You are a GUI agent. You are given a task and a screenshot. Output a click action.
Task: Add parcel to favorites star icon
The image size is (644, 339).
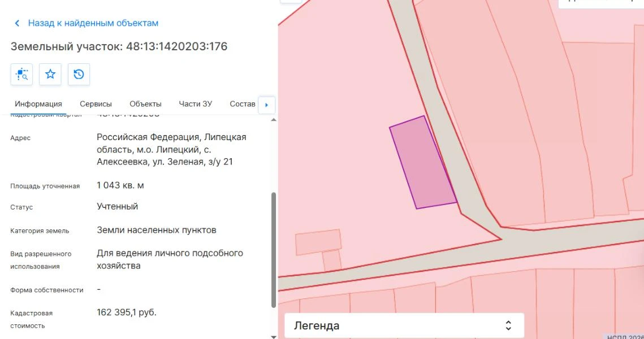point(50,74)
